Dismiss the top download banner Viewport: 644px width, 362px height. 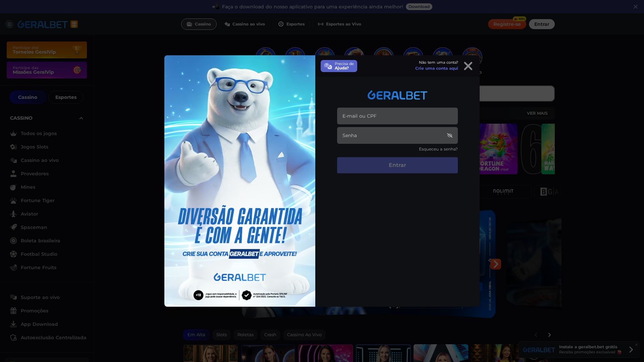click(635, 7)
